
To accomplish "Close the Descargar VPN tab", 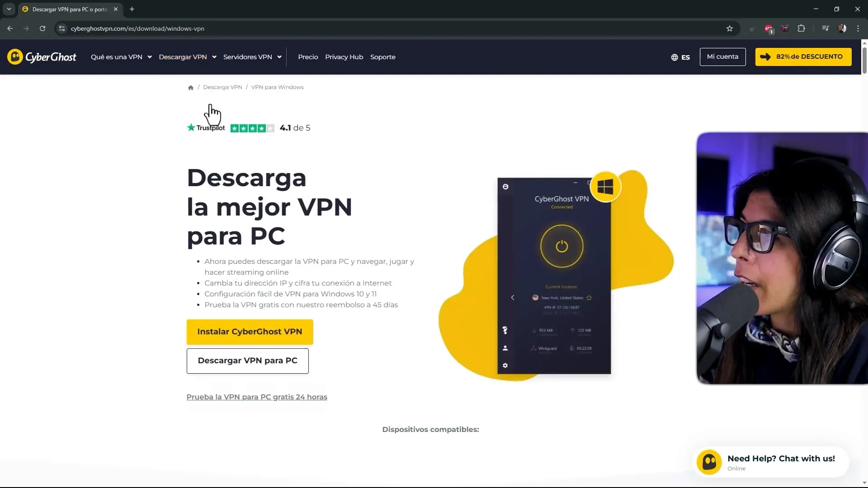I will [116, 9].
